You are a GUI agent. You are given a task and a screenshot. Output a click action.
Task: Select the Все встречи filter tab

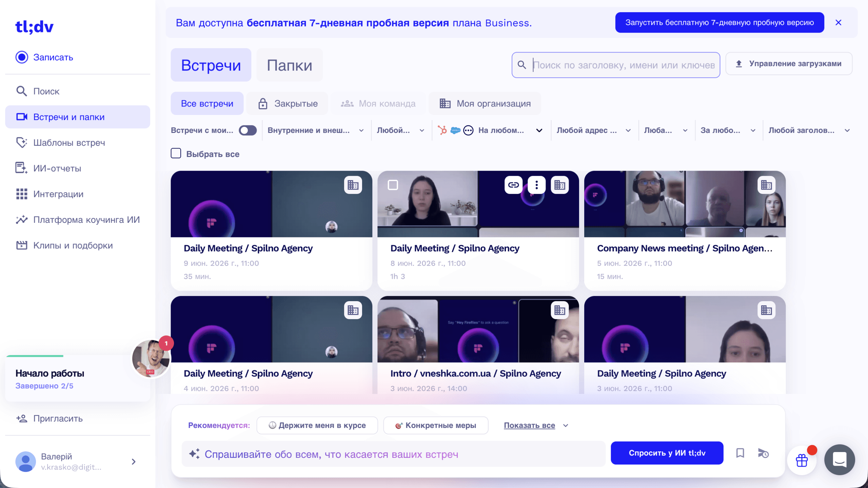coord(207,103)
